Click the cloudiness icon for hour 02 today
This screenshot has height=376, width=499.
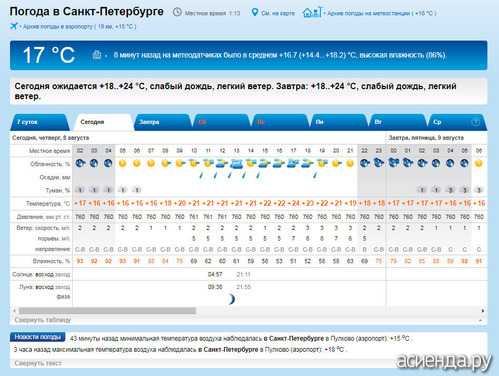click(x=80, y=163)
